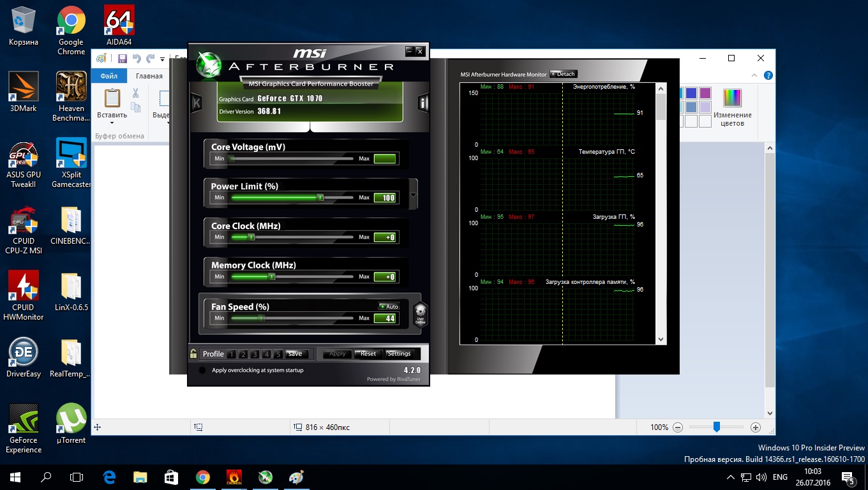Click the Save icon in Paint toolbar
This screenshot has width=868, height=490.
122,59
